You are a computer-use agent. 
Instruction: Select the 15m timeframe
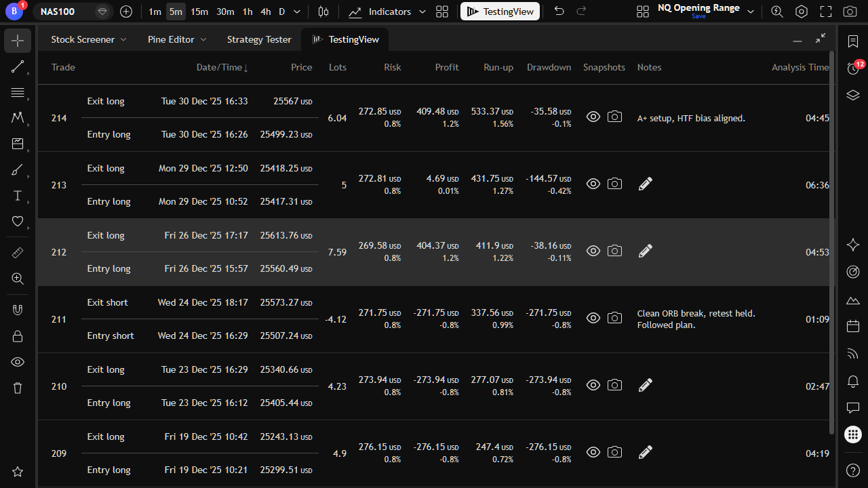click(x=199, y=12)
